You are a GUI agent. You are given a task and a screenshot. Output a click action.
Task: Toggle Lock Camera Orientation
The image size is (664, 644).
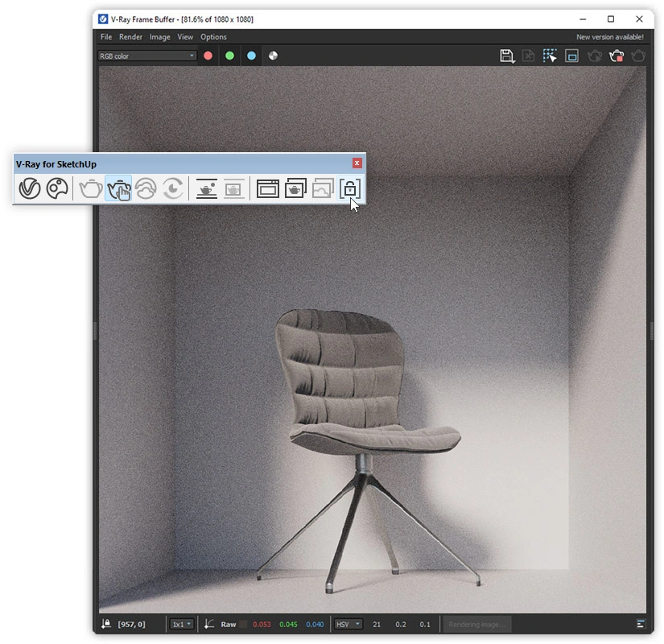[x=348, y=188]
